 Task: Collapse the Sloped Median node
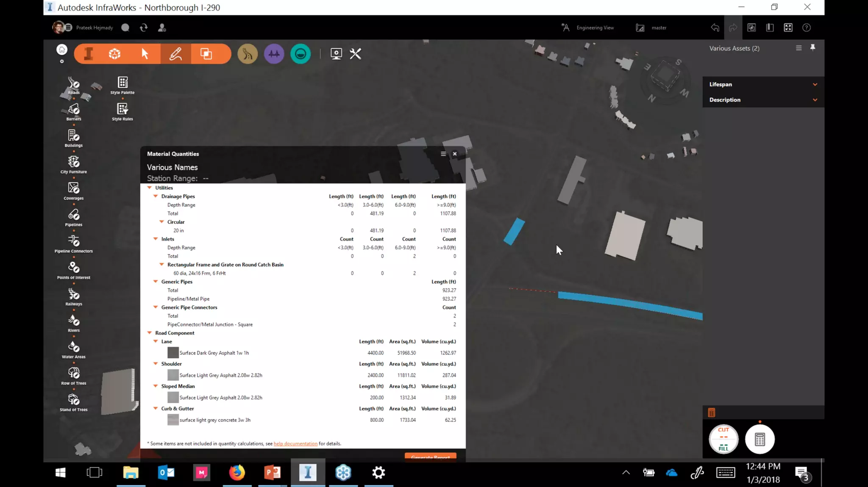click(156, 386)
